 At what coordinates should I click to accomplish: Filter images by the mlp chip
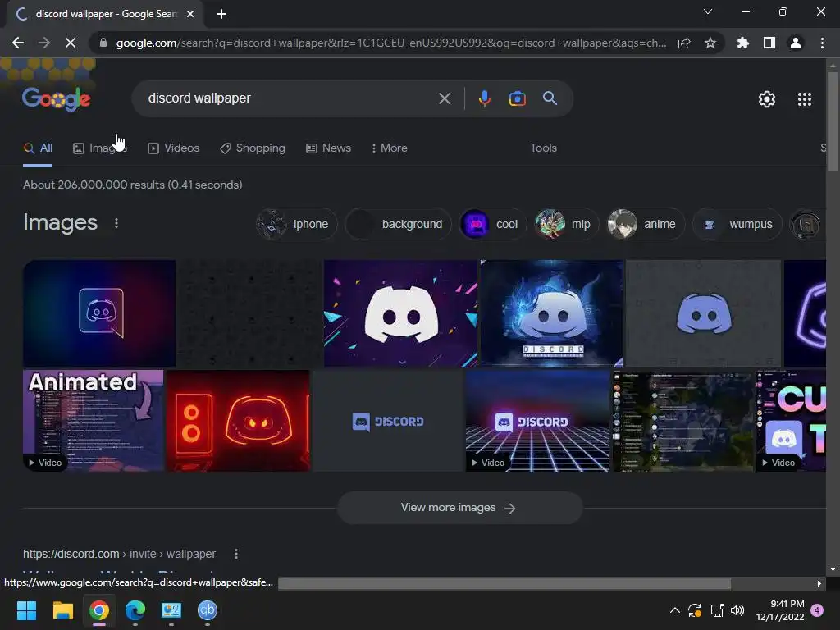567,224
